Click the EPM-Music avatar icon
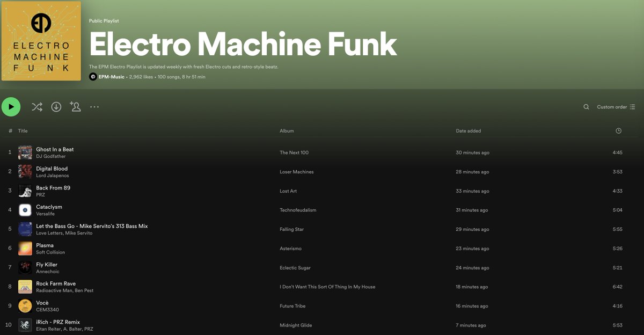Viewport: 644px width, 335px height. pos(93,77)
